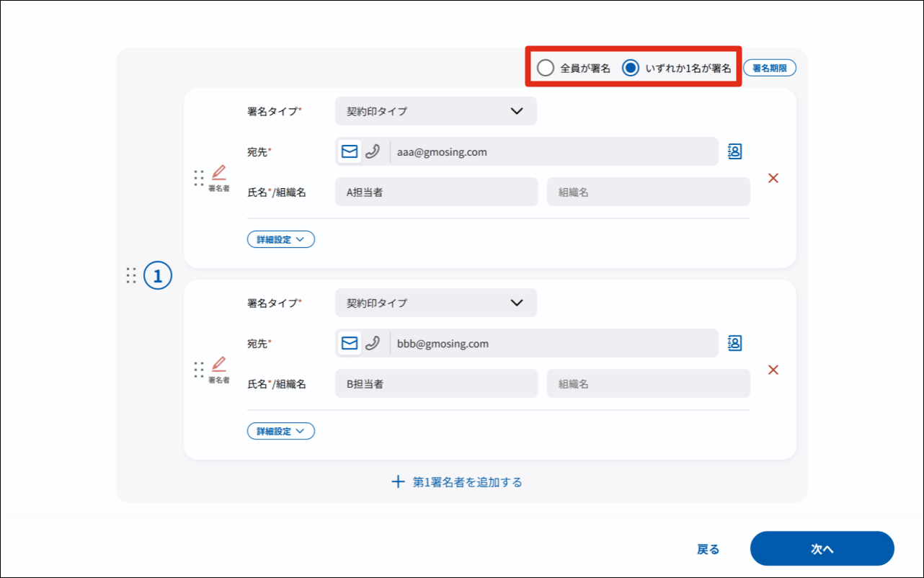The image size is (924, 578).
Task: Expand 詳細設定 for A担当者
Action: [280, 239]
